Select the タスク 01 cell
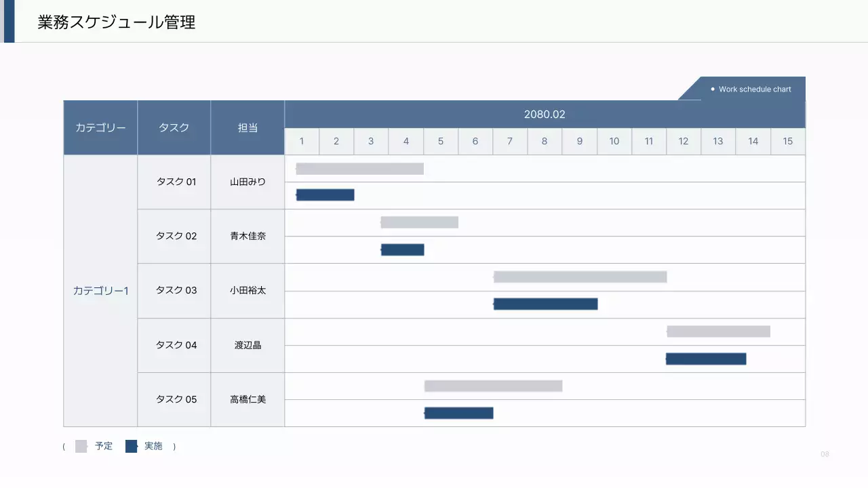Image resolution: width=868 pixels, height=488 pixels. point(176,182)
